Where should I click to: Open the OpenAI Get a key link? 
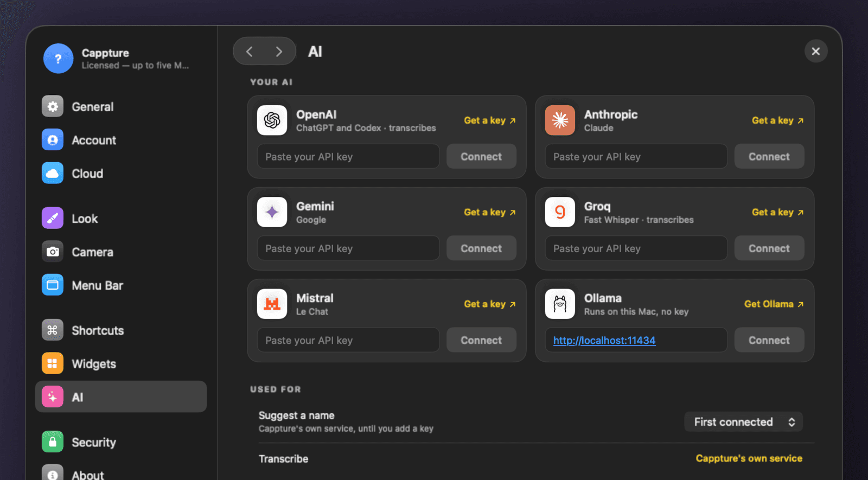tap(490, 120)
